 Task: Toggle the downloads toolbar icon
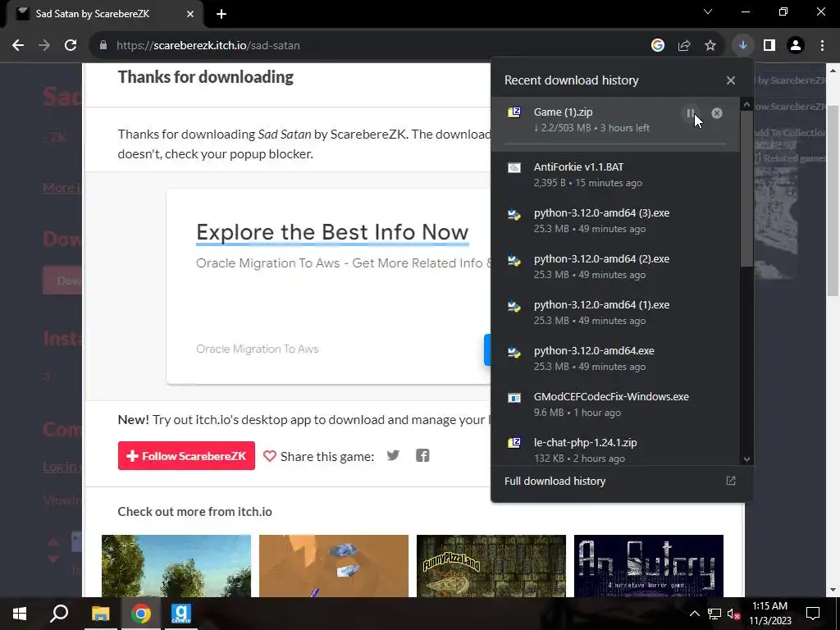tap(742, 46)
